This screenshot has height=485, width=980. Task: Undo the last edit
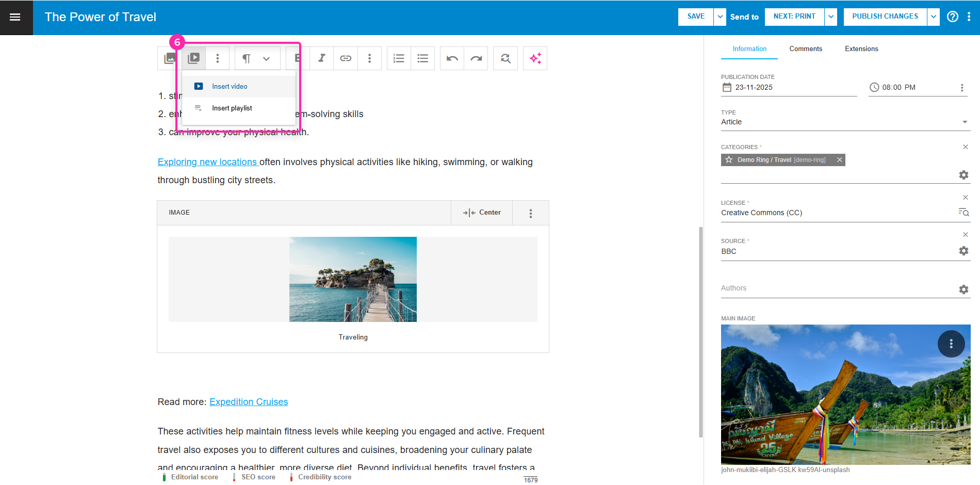(x=452, y=58)
